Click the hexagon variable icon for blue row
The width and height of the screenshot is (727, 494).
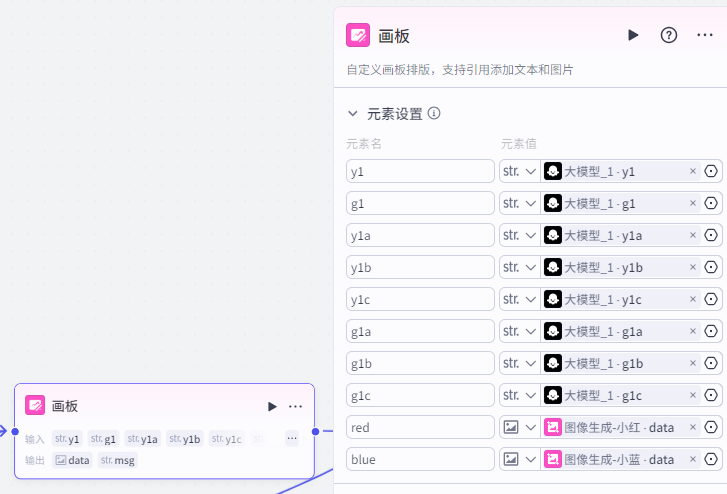pyautogui.click(x=711, y=459)
